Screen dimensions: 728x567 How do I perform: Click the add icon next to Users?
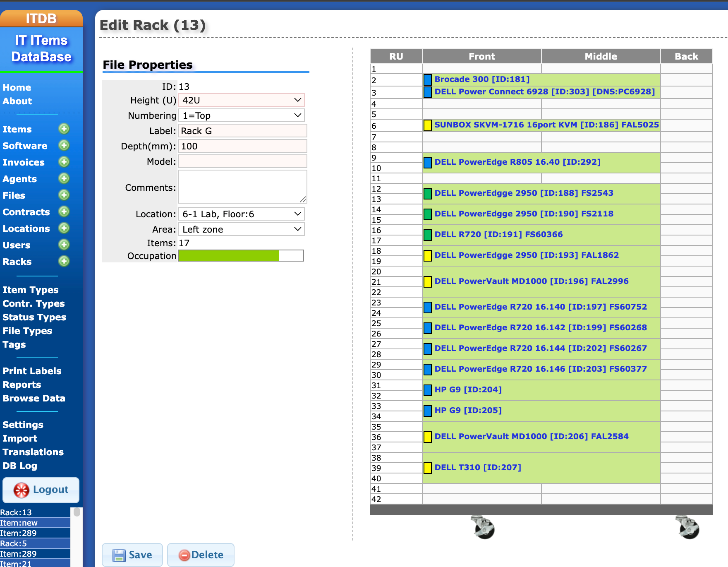[64, 245]
